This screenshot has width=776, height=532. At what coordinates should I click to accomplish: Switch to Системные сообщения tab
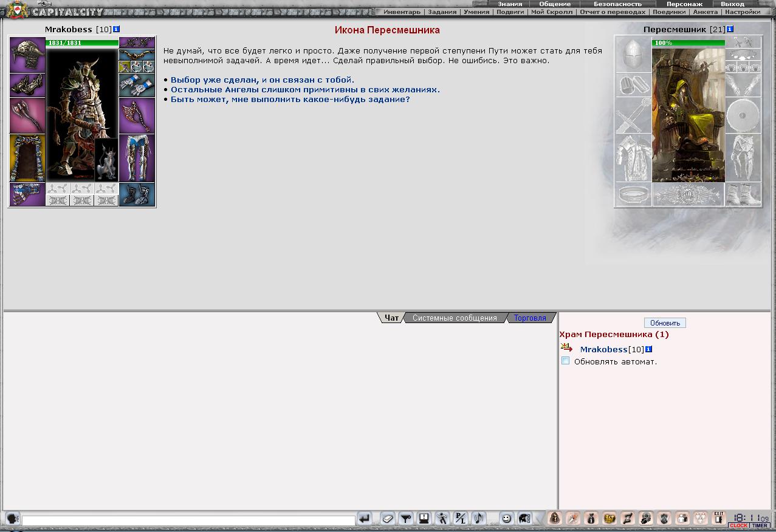coord(455,318)
